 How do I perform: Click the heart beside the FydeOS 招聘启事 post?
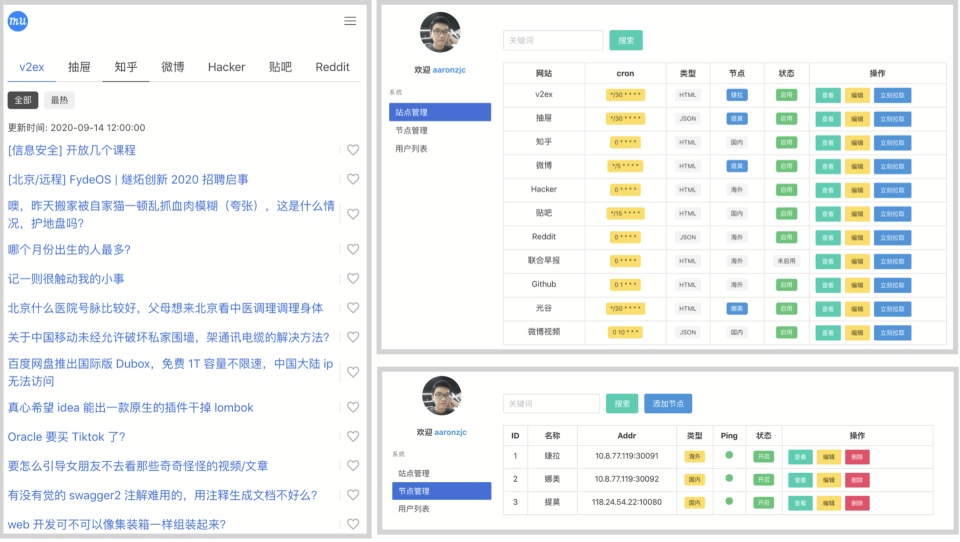(x=353, y=179)
